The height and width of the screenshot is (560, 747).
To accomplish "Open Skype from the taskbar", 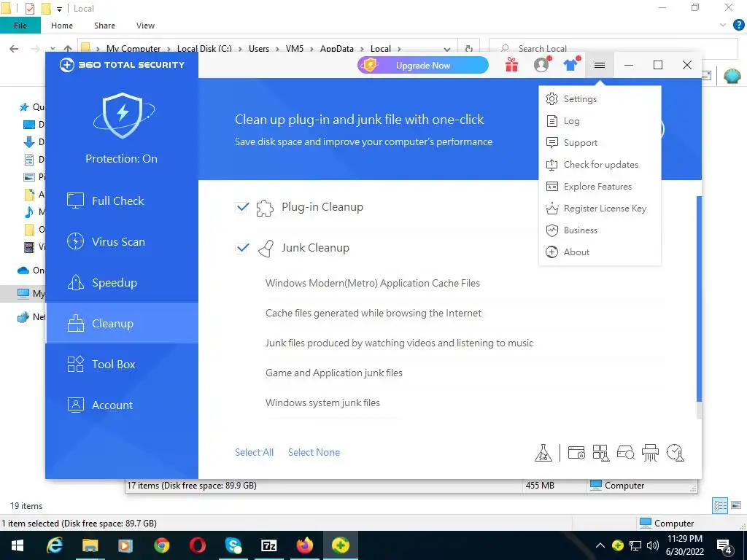I will (x=233, y=545).
